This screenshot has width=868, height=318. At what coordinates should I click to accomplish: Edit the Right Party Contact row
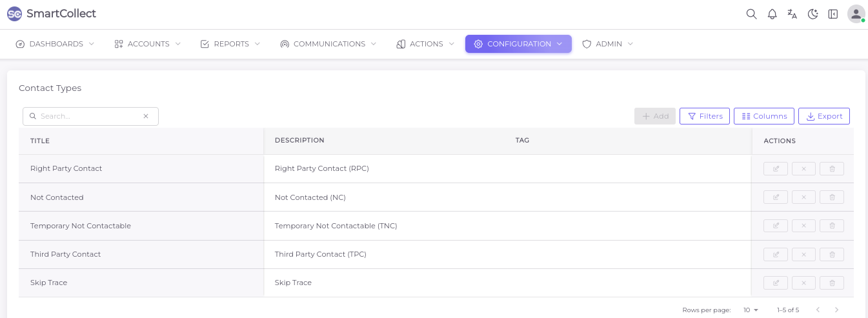pos(776,169)
